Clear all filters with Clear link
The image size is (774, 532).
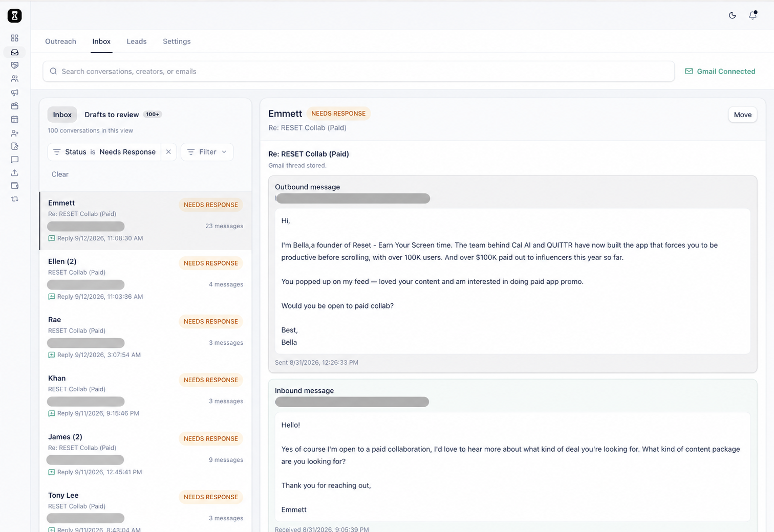click(60, 174)
